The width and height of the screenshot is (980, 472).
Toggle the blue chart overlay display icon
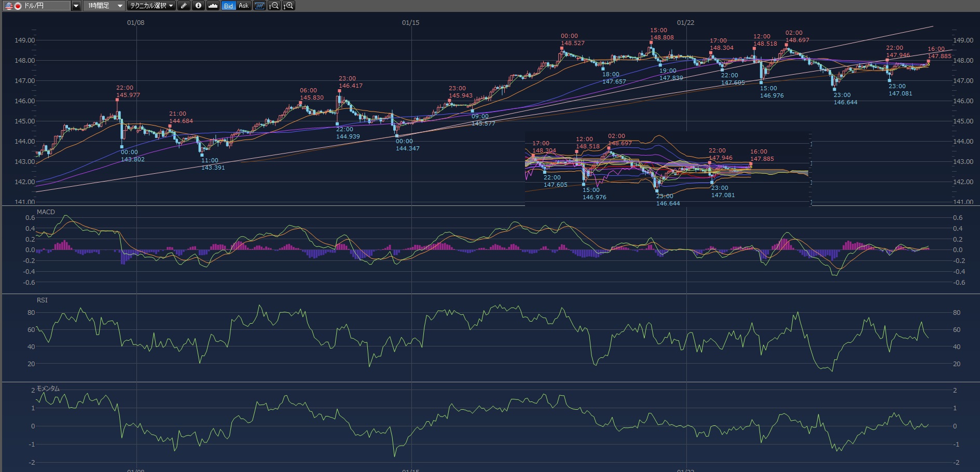259,6
